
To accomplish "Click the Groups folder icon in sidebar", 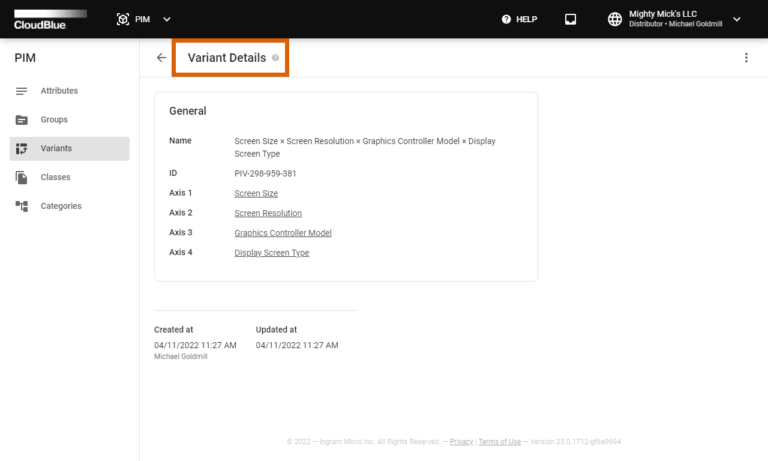I will click(22, 120).
